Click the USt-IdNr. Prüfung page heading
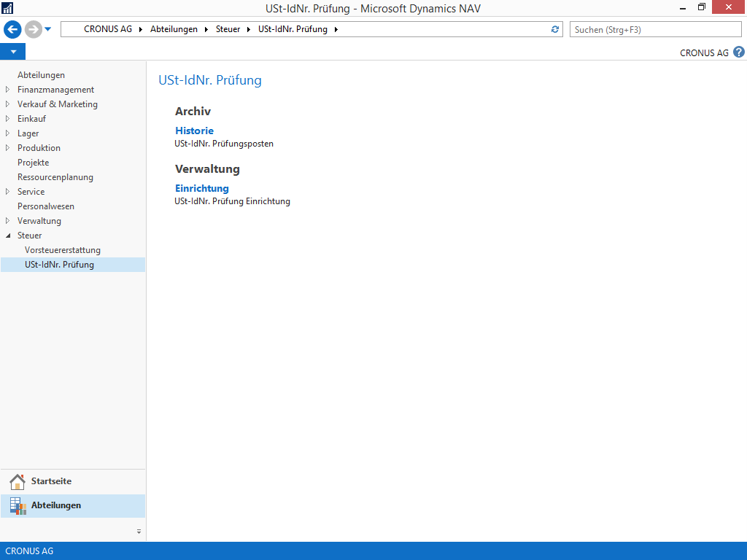The image size is (747, 560). (210, 80)
